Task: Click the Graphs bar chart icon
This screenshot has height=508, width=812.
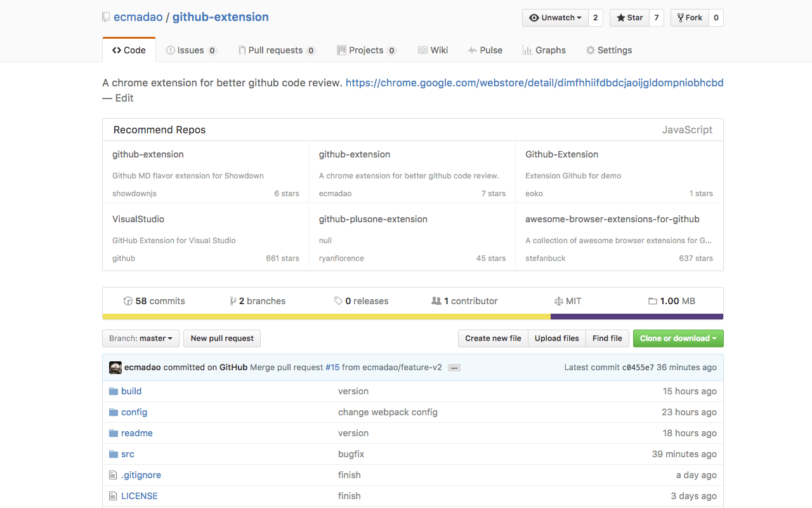Action: pyautogui.click(x=527, y=50)
